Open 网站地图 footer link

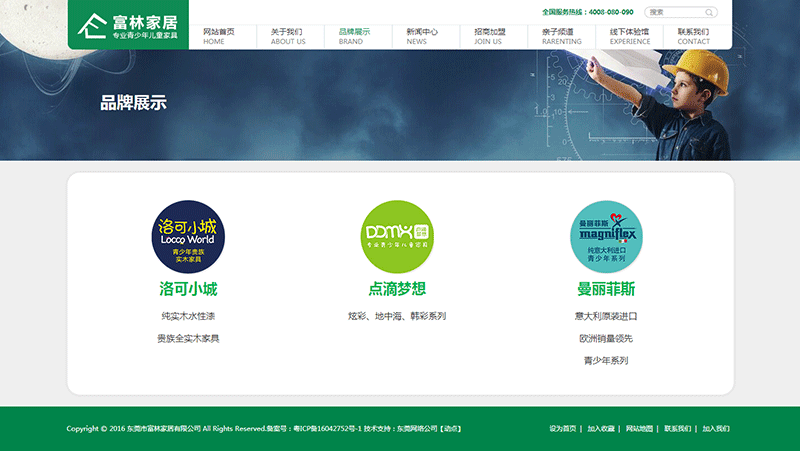pyautogui.click(x=639, y=429)
